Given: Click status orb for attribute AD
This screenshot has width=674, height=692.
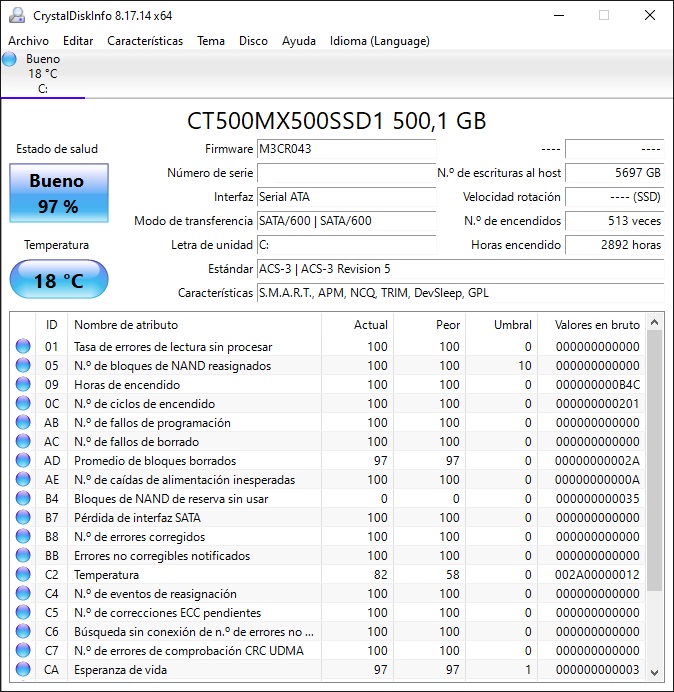Looking at the screenshot, I should [23, 460].
